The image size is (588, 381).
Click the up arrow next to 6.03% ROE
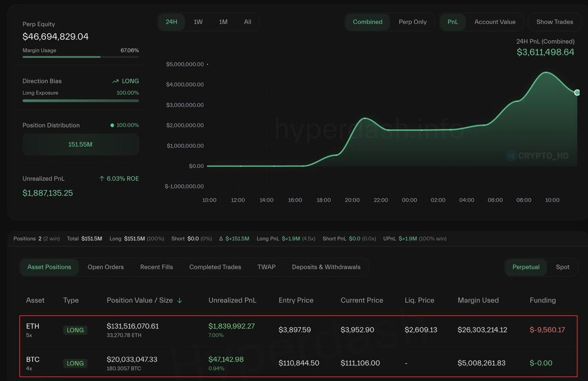pos(102,179)
